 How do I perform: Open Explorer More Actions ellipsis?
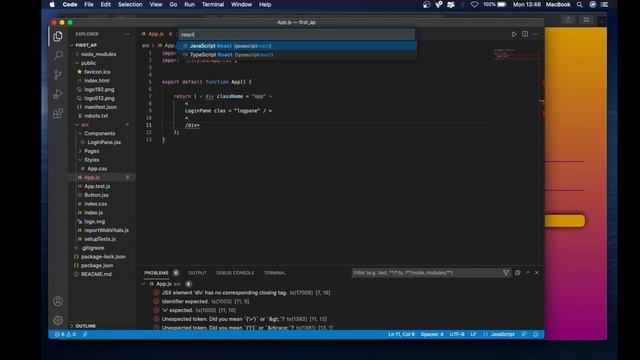[127, 34]
